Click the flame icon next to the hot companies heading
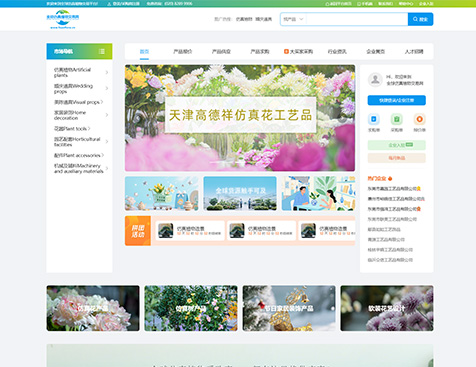The height and width of the screenshot is (367, 476). coord(390,178)
